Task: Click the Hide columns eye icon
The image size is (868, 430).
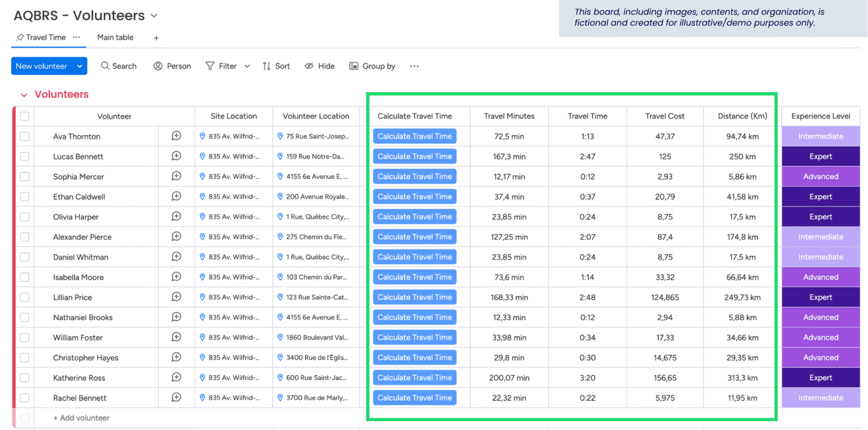Action: 309,66
